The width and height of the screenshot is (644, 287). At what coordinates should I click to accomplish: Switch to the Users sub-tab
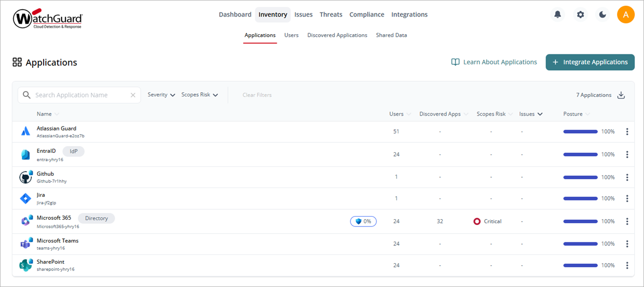[x=291, y=35]
